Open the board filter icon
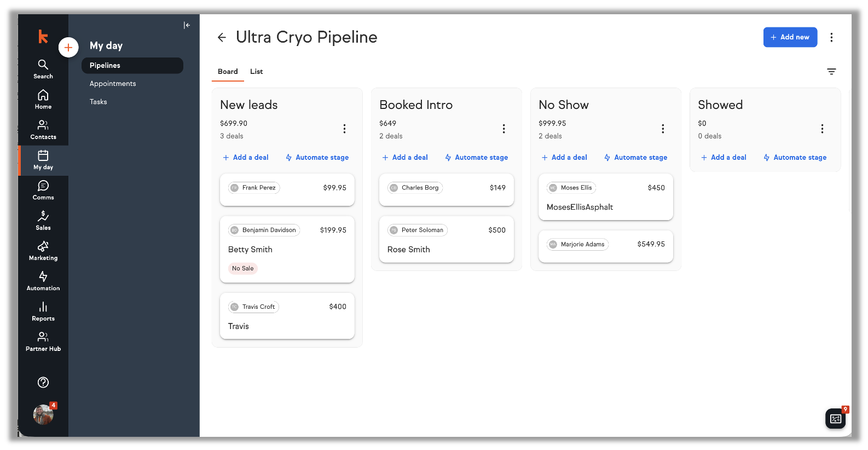The image size is (868, 450). pyautogui.click(x=831, y=72)
